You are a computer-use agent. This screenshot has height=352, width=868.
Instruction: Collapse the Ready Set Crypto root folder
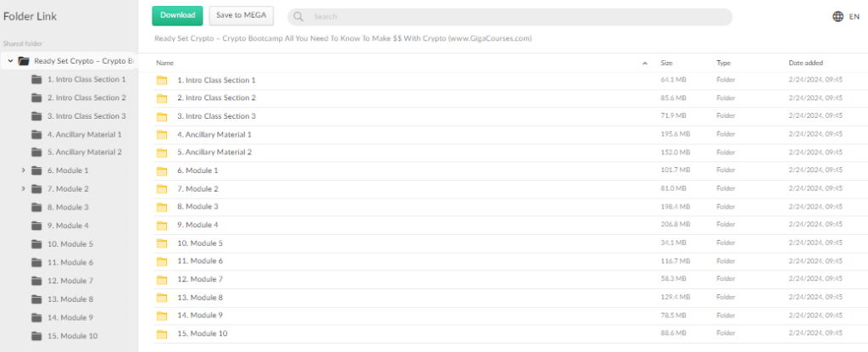click(10, 61)
